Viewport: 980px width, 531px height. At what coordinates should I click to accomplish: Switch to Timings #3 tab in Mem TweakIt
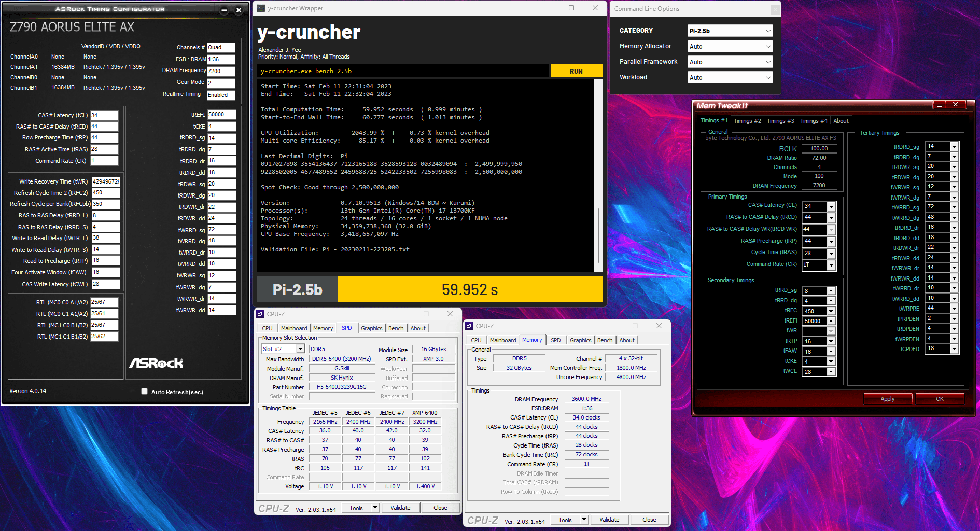click(x=780, y=121)
